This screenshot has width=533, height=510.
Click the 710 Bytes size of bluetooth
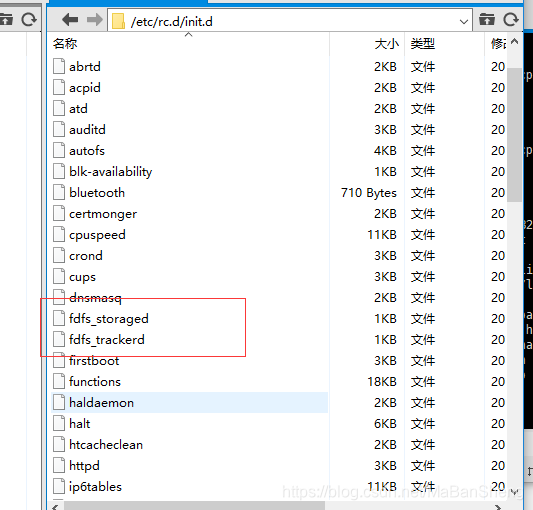[369, 193]
